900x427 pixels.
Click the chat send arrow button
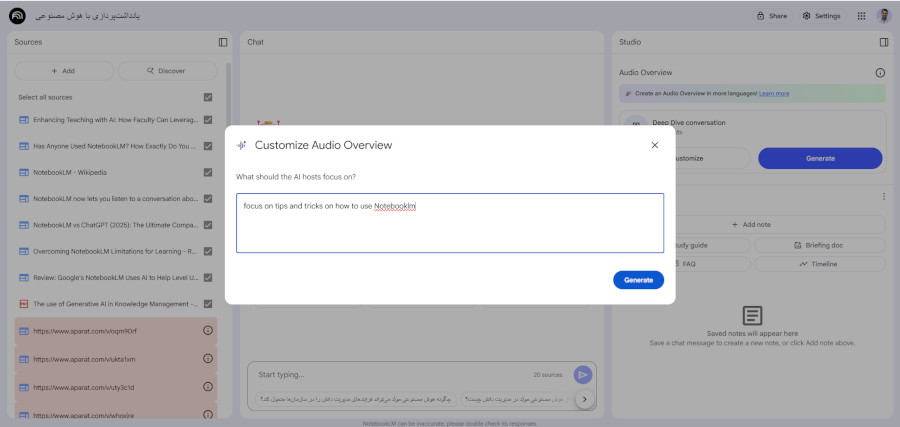583,375
